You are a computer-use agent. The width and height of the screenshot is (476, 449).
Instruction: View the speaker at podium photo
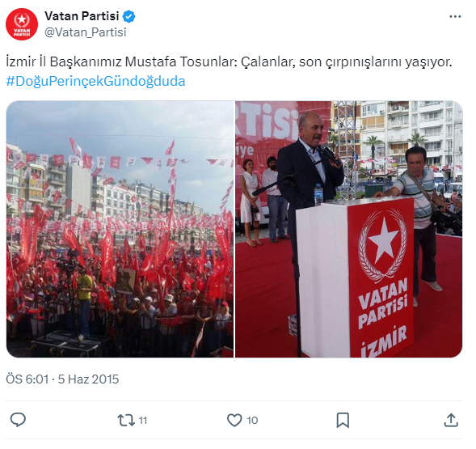click(x=349, y=229)
